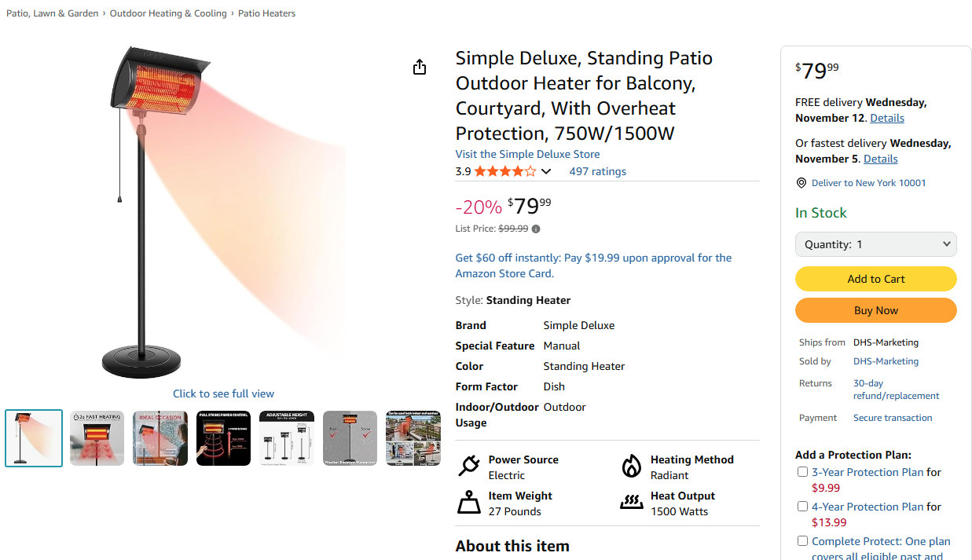Select the Adjustable Height thumbnail image
The image size is (972, 560).
click(x=287, y=438)
